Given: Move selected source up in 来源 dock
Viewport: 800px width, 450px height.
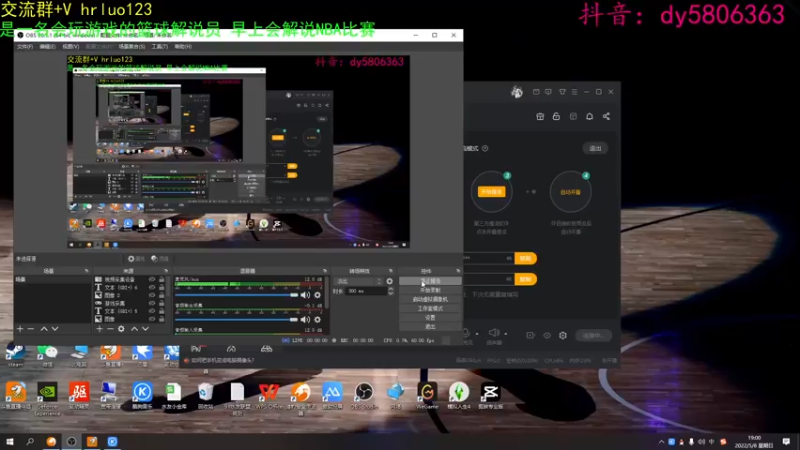Looking at the screenshot, I should (134, 329).
